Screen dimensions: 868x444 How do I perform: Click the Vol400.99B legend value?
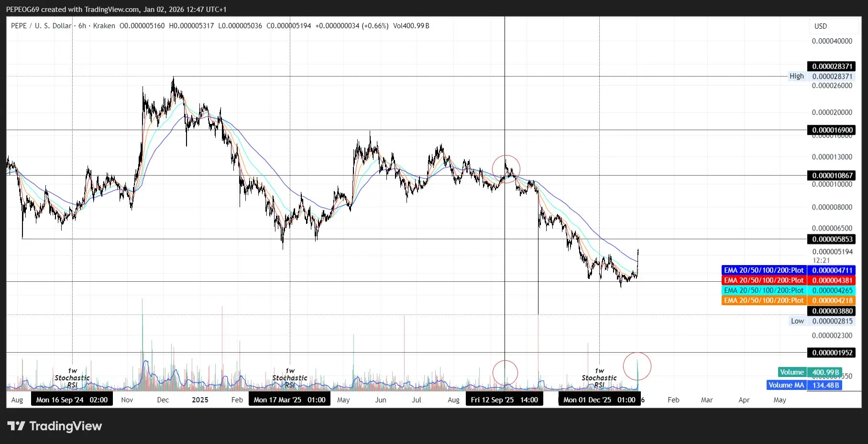pyautogui.click(x=411, y=26)
